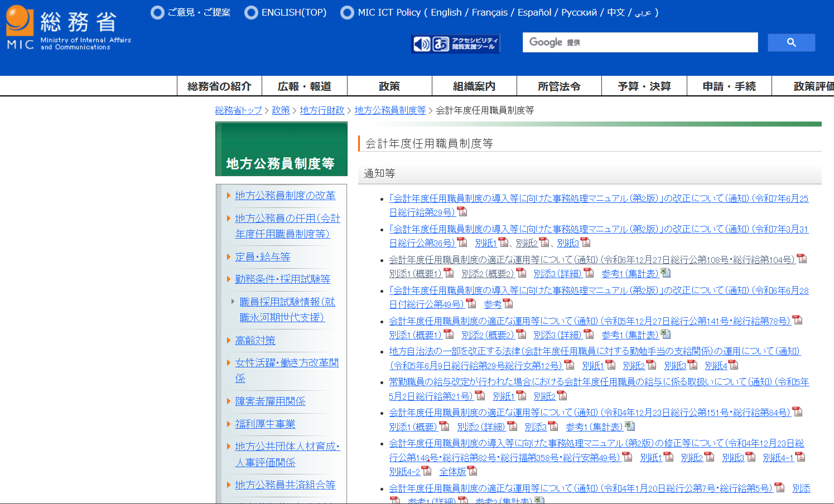Click PDF icon next to 別添2(詳細)

(512, 426)
